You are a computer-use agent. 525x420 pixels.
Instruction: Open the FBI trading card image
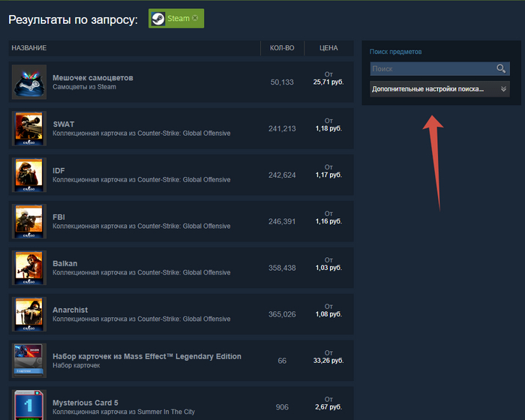pyautogui.click(x=29, y=221)
